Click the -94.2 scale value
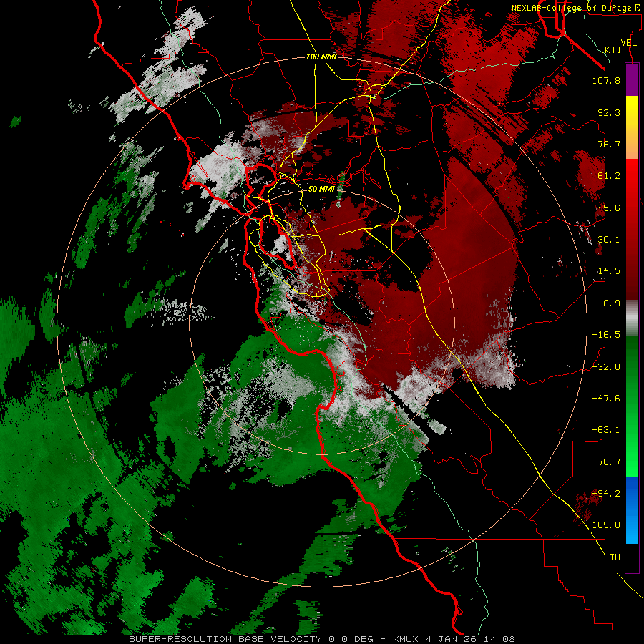Image resolution: width=644 pixels, height=644 pixels. tap(606, 493)
